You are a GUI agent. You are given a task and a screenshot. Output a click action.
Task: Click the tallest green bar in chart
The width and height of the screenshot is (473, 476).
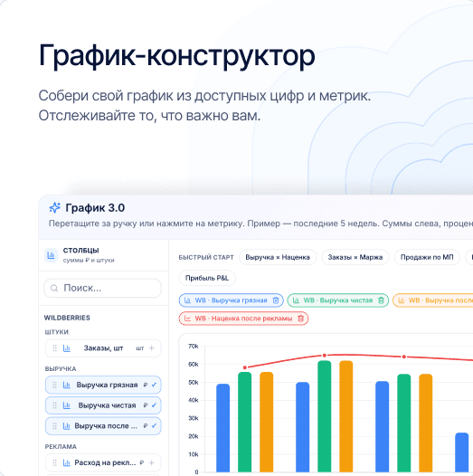tap(325, 416)
